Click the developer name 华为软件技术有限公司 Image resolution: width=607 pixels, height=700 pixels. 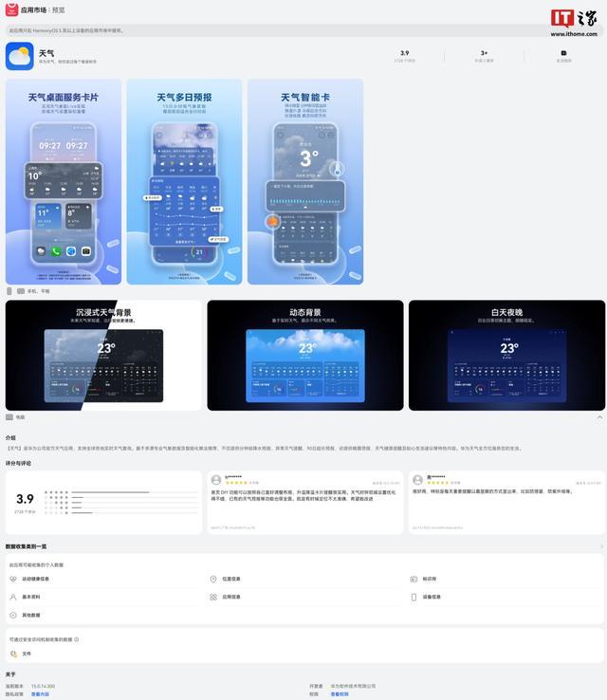click(353, 686)
